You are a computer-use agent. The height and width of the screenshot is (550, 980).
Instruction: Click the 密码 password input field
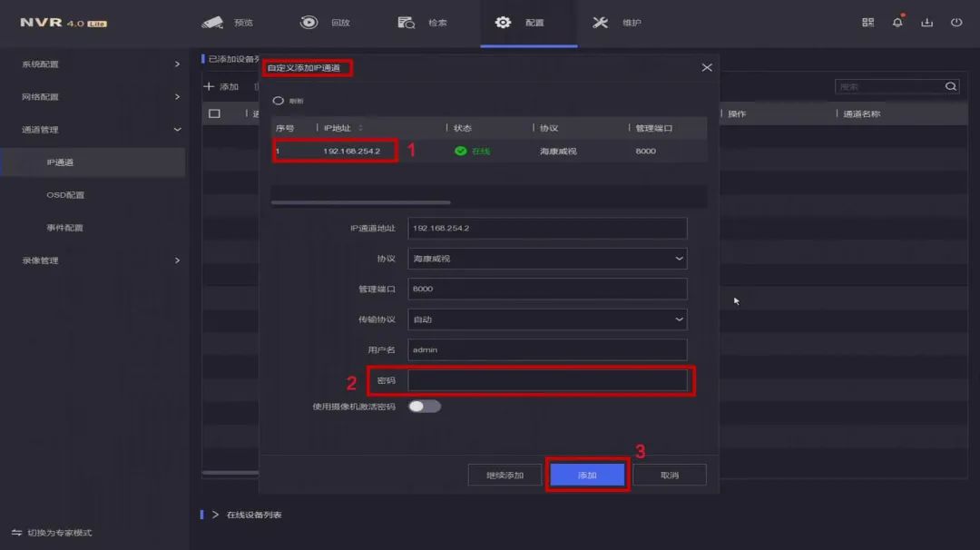547,380
